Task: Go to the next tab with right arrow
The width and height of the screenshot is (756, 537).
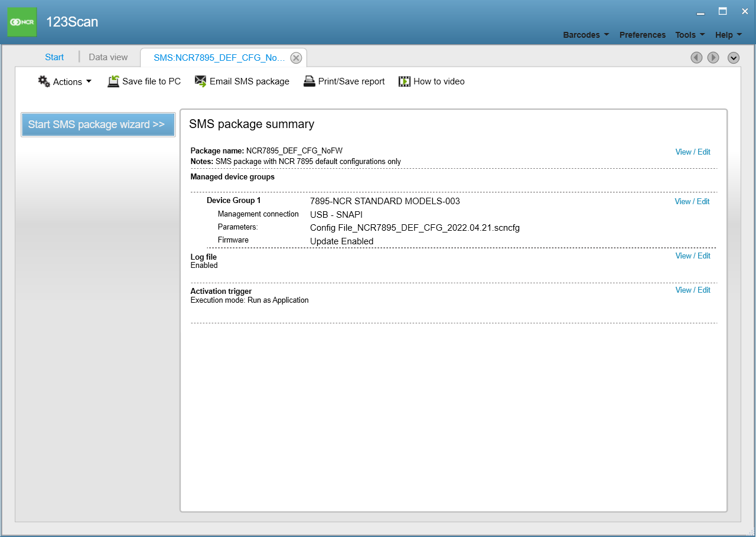Action: click(713, 57)
